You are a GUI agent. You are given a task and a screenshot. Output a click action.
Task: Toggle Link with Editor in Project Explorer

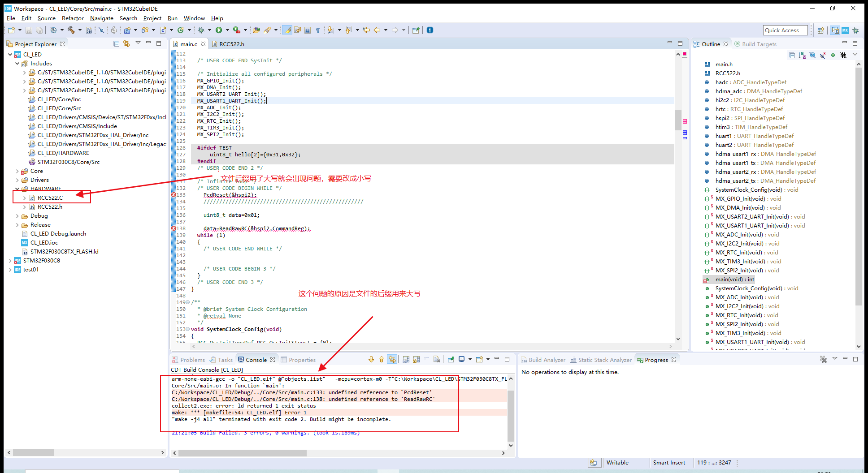pyautogui.click(x=127, y=43)
